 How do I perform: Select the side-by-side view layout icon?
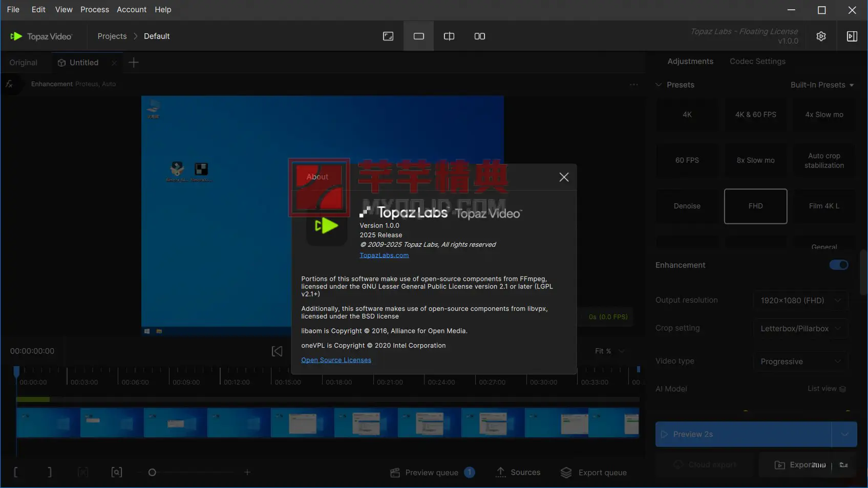pyautogui.click(x=480, y=36)
